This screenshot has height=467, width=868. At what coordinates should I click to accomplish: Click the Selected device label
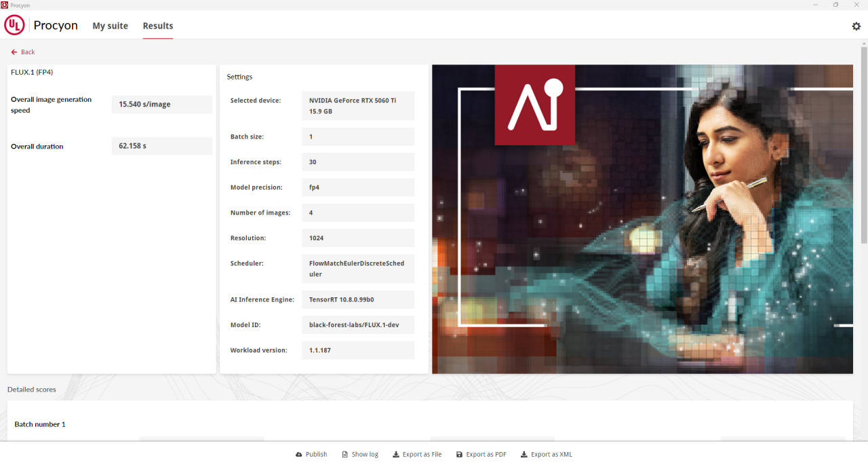click(256, 100)
